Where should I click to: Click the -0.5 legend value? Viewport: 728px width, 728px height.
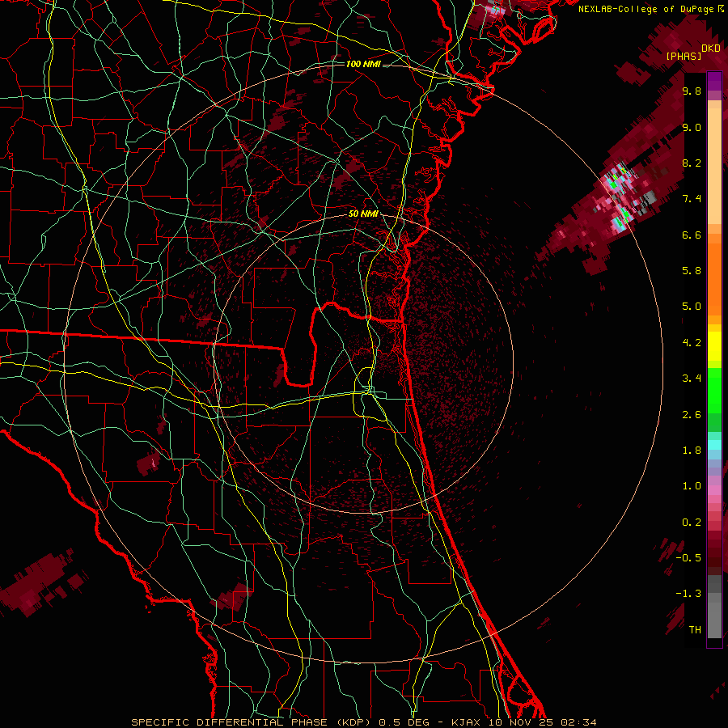point(688,558)
